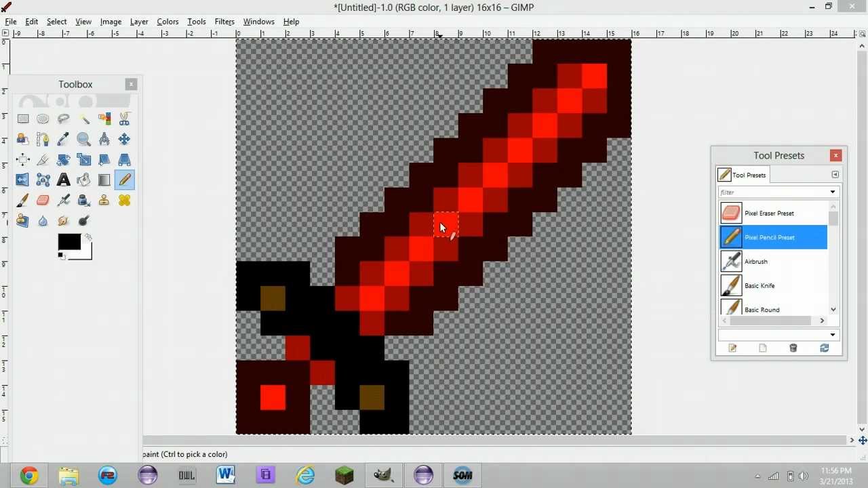Choose the Eraser tool in the Toolbox
The image size is (868, 488).
click(43, 200)
